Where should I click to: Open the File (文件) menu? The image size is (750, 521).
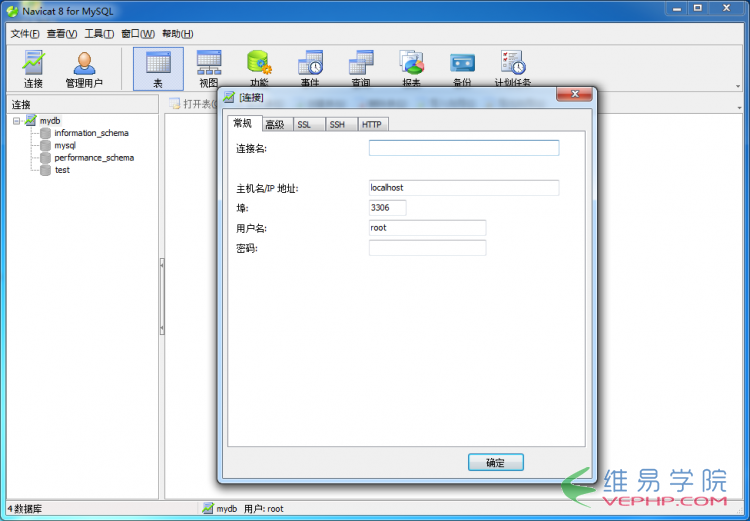pyautogui.click(x=25, y=34)
